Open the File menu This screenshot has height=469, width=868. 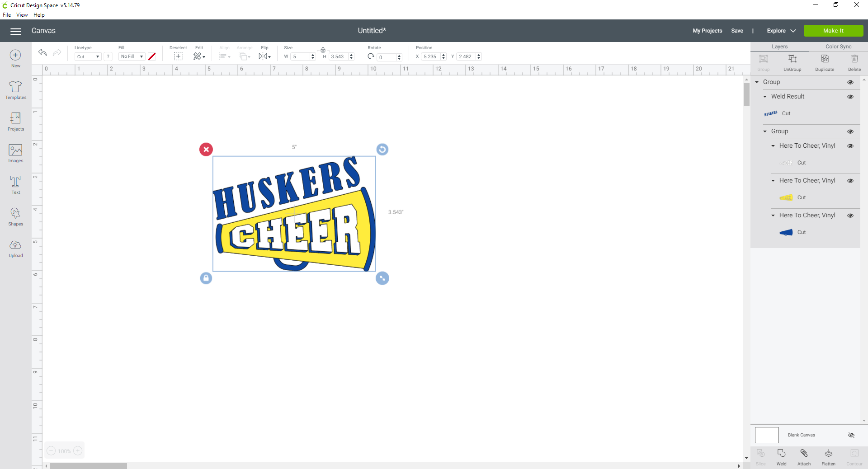(7, 15)
